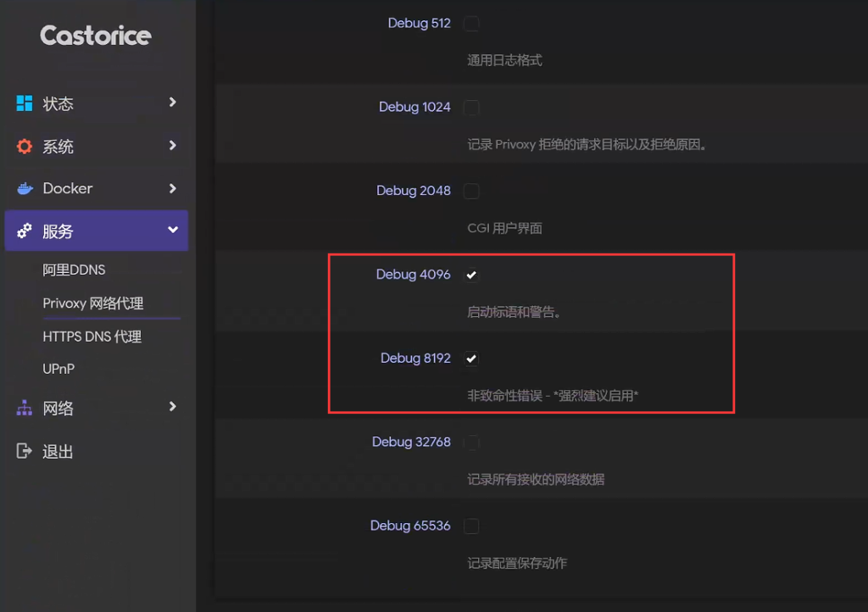Viewport: 868px width, 612px height.
Task: Check the Debug 32768 checkbox
Action: [471, 442]
